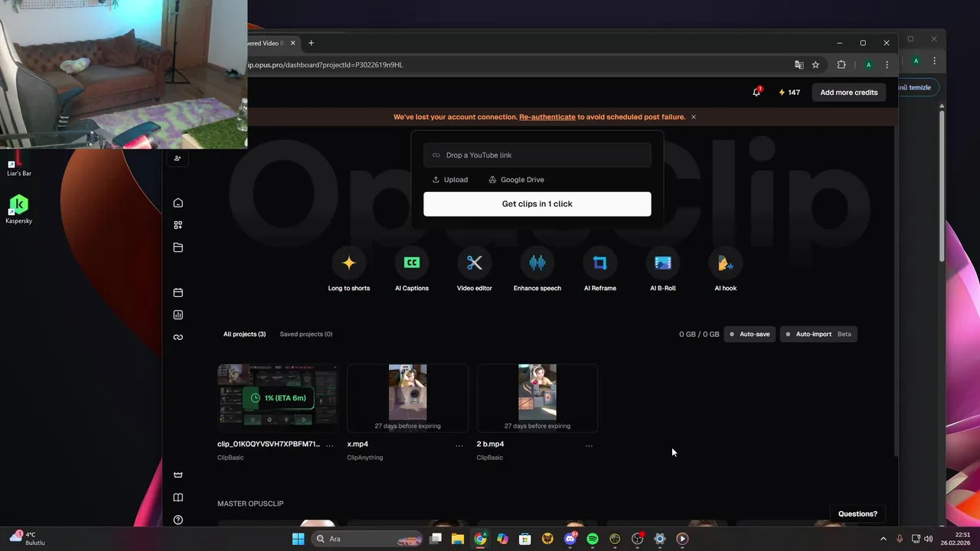Open Chrome three-dot menu
This screenshot has height=551, width=980.
[x=887, y=65]
